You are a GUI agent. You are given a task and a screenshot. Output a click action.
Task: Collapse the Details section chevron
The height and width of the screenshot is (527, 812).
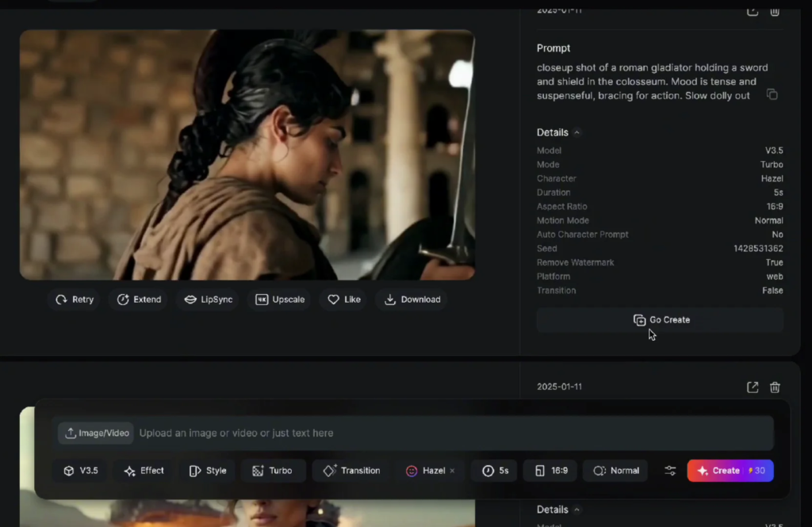577,132
